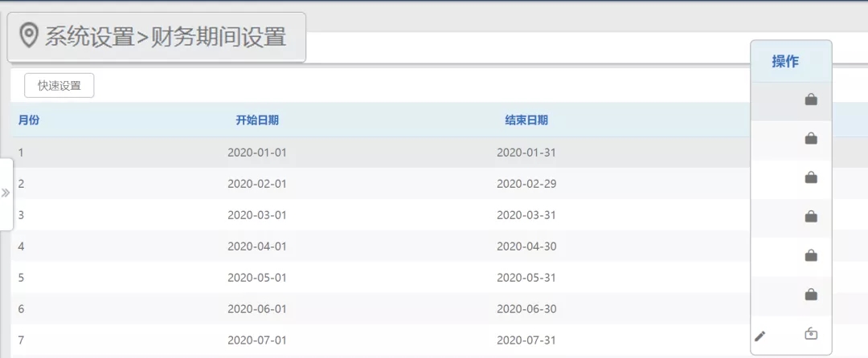The height and width of the screenshot is (358, 868).
Task: Sort by the 开始日期 column header
Action: click(257, 120)
